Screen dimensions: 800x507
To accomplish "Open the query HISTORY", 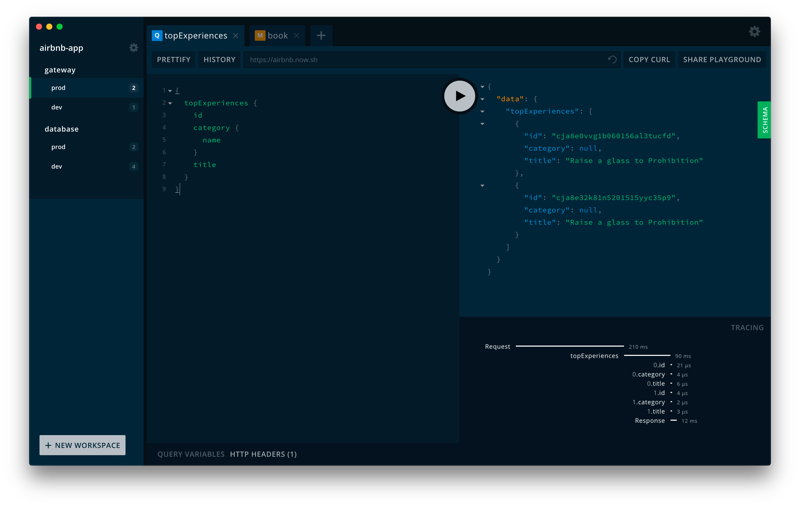I will pyautogui.click(x=219, y=60).
